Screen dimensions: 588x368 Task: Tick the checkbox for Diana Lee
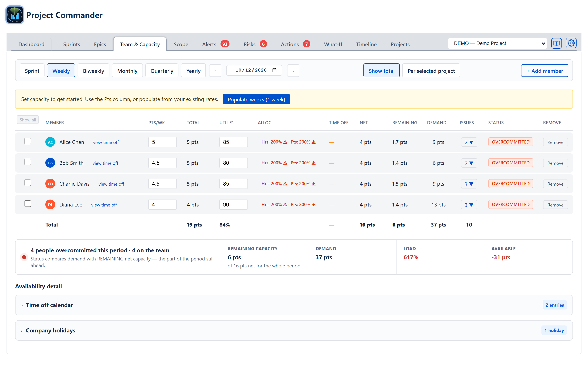pos(28,204)
